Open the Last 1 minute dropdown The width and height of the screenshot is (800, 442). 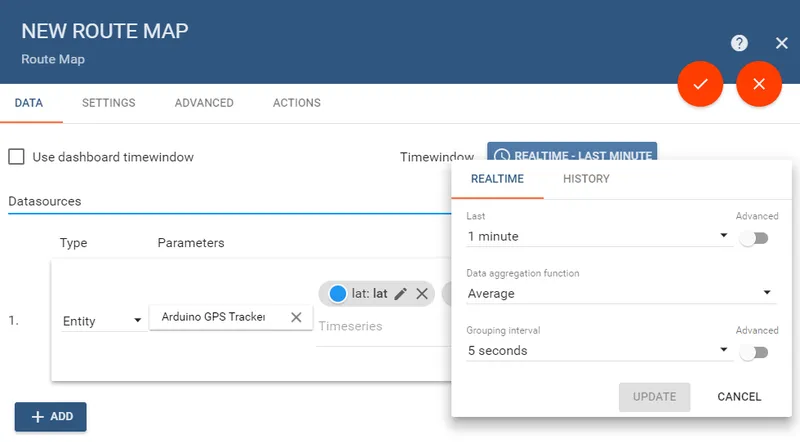click(597, 237)
